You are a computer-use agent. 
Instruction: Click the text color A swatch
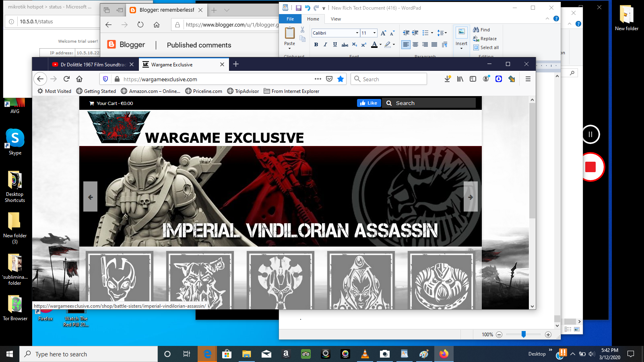374,45
